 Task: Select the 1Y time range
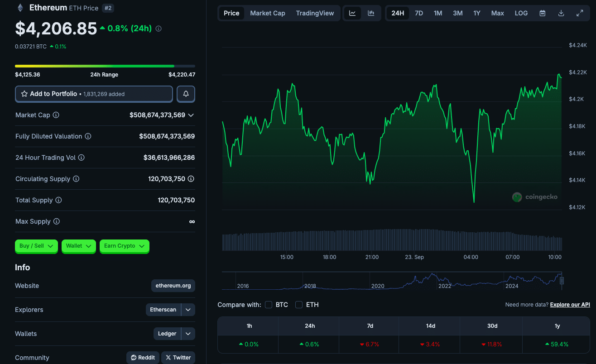tap(477, 13)
